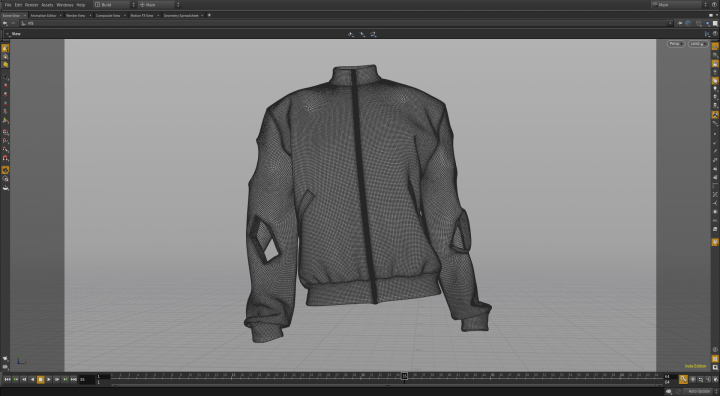This screenshot has width=720, height=396.
Task: Stop playback with the orange stop button
Action: tap(40, 379)
